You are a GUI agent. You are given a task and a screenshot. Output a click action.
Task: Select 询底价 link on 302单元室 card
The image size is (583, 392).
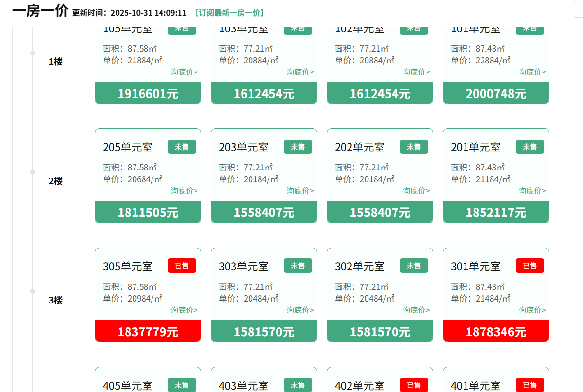[x=416, y=310]
